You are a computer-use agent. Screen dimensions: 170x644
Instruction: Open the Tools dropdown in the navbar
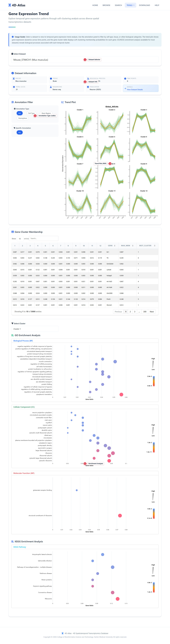click(x=130, y=5)
